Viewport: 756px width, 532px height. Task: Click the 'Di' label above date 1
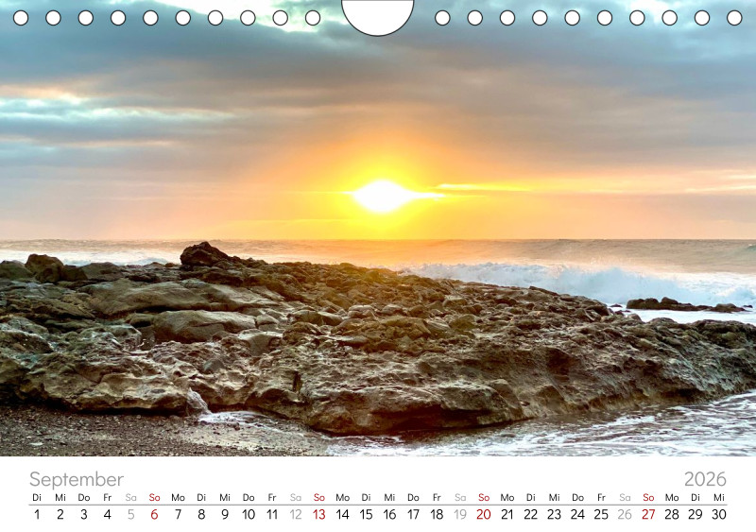(37, 497)
